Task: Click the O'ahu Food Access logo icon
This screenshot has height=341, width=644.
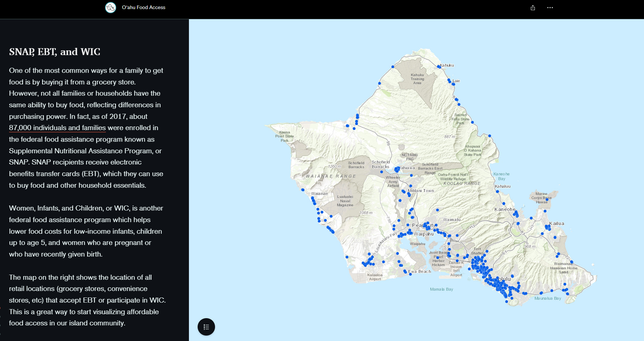Action: point(111,7)
